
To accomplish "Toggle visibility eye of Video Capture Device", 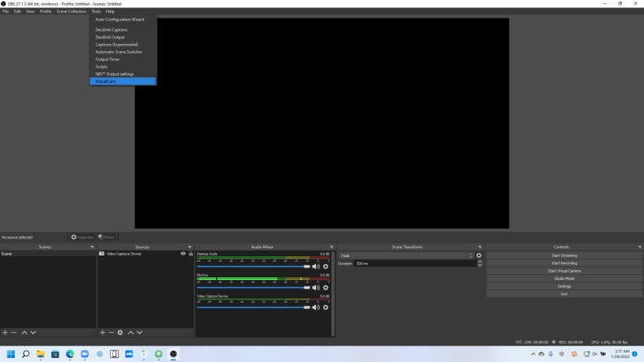I will coord(183,254).
